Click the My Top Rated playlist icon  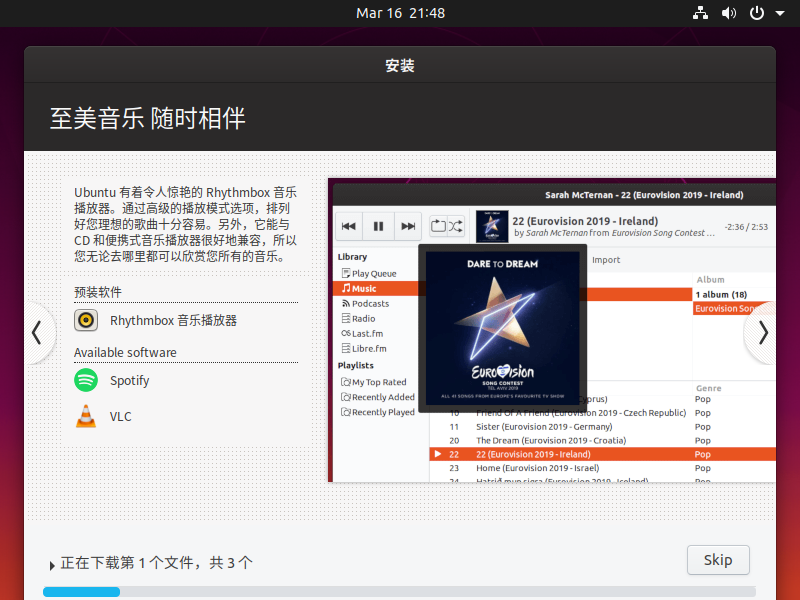coord(346,382)
